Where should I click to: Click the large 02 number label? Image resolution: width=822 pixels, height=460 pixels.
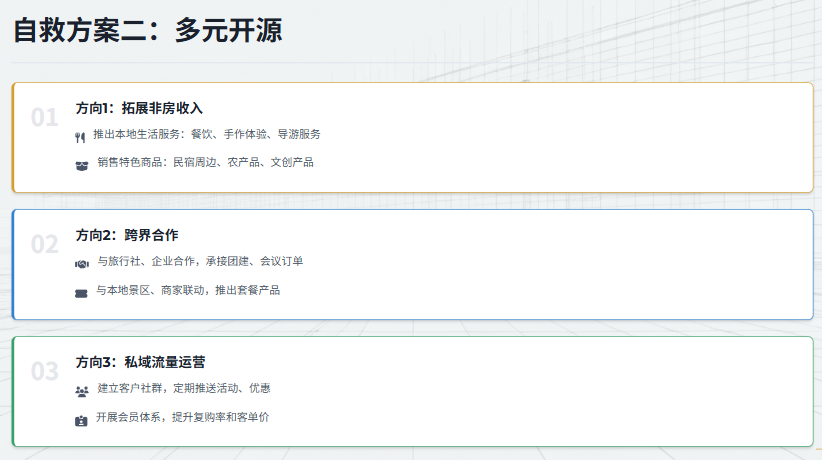pos(44,245)
